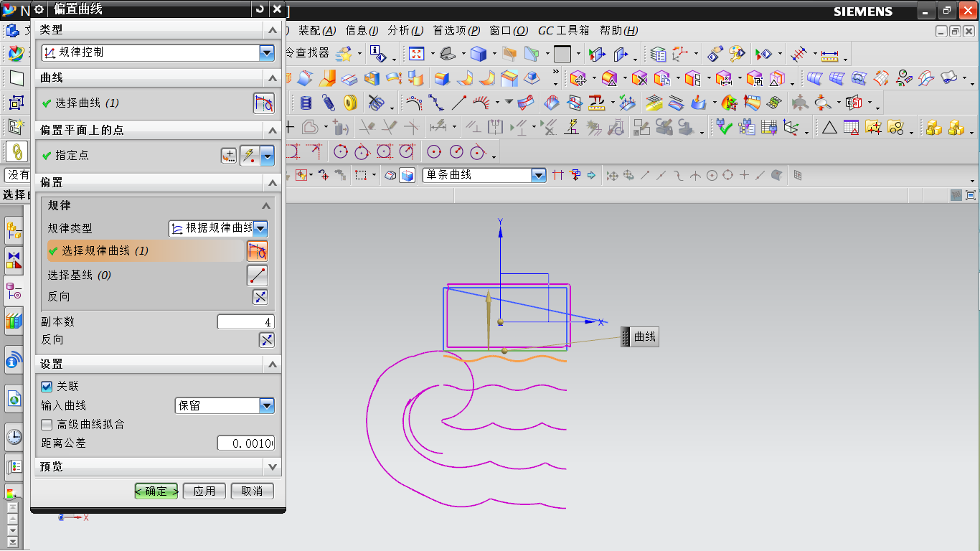
Task: Click the select base line icon
Action: (258, 275)
